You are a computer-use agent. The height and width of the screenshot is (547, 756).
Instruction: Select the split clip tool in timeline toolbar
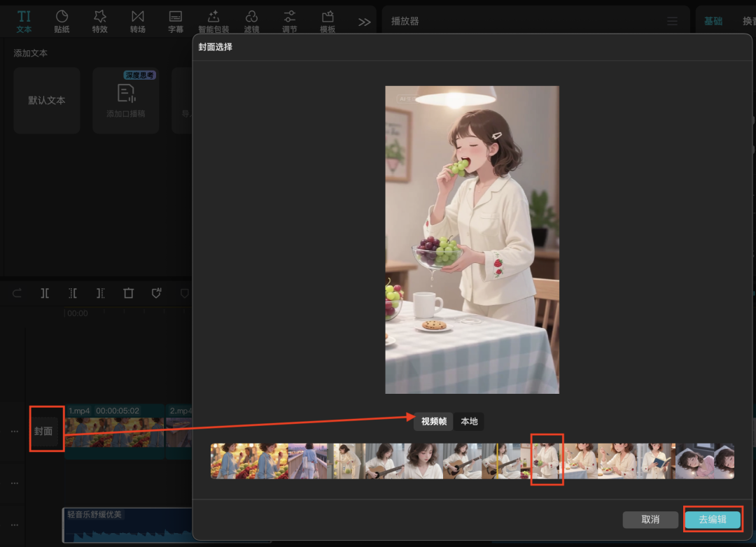click(44, 293)
